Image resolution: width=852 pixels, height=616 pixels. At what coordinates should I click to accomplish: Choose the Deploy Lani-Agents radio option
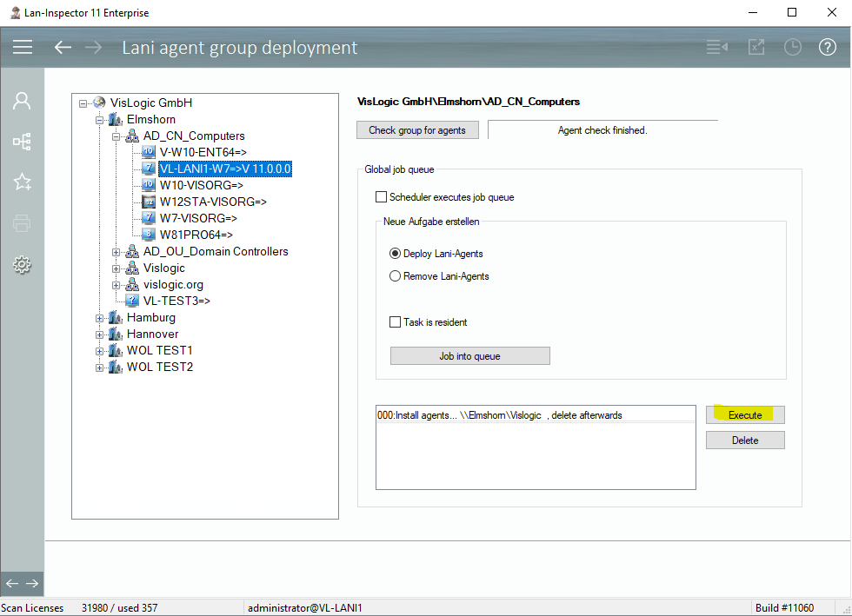point(396,254)
